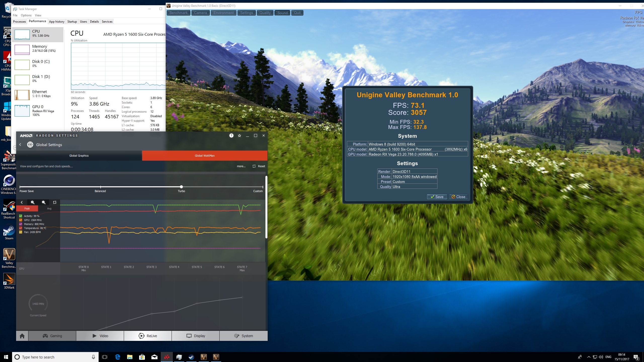Open Task Manager View menu
644x362 pixels.
pyautogui.click(x=38, y=15)
